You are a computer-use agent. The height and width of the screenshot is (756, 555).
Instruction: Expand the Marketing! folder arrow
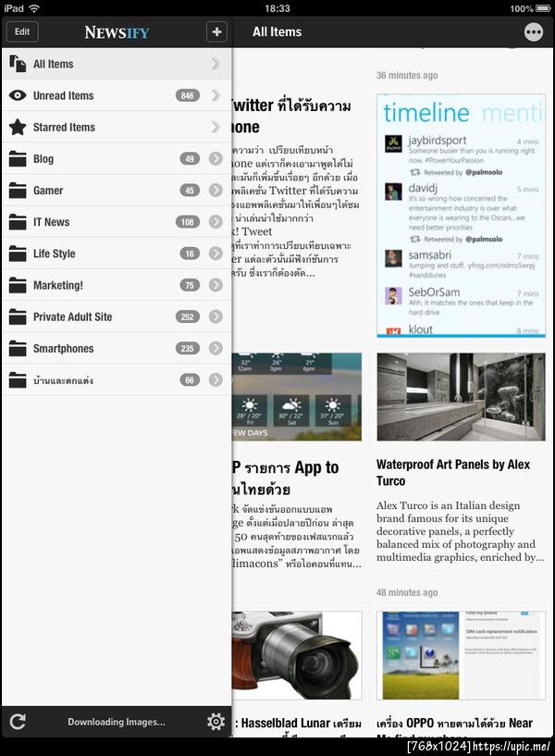pos(216,285)
